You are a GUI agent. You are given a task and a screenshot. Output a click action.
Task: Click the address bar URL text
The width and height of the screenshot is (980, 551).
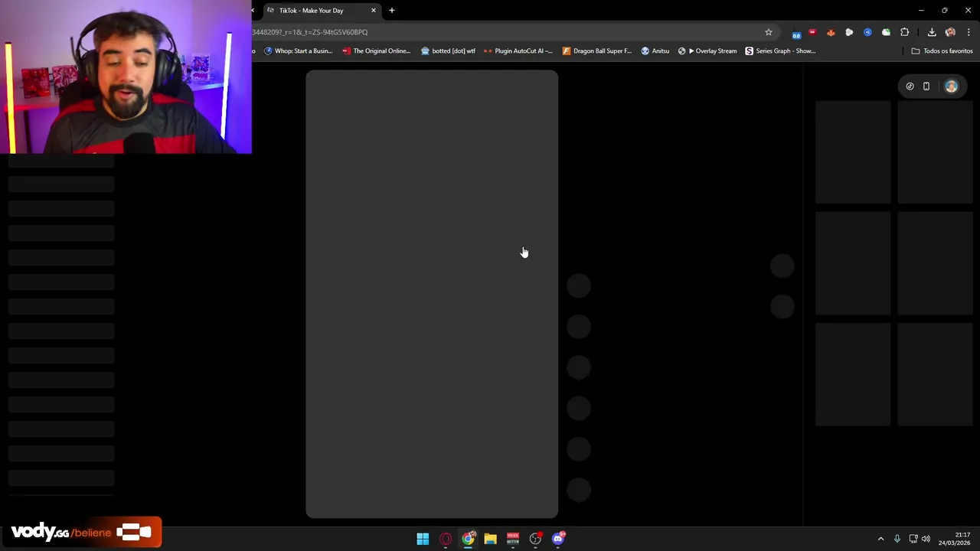pos(310,32)
